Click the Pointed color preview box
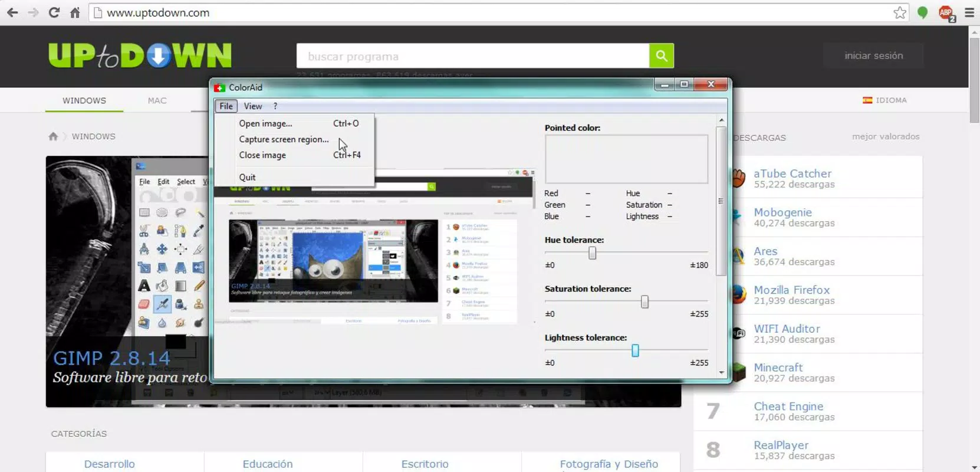The image size is (980, 472). 626,159
